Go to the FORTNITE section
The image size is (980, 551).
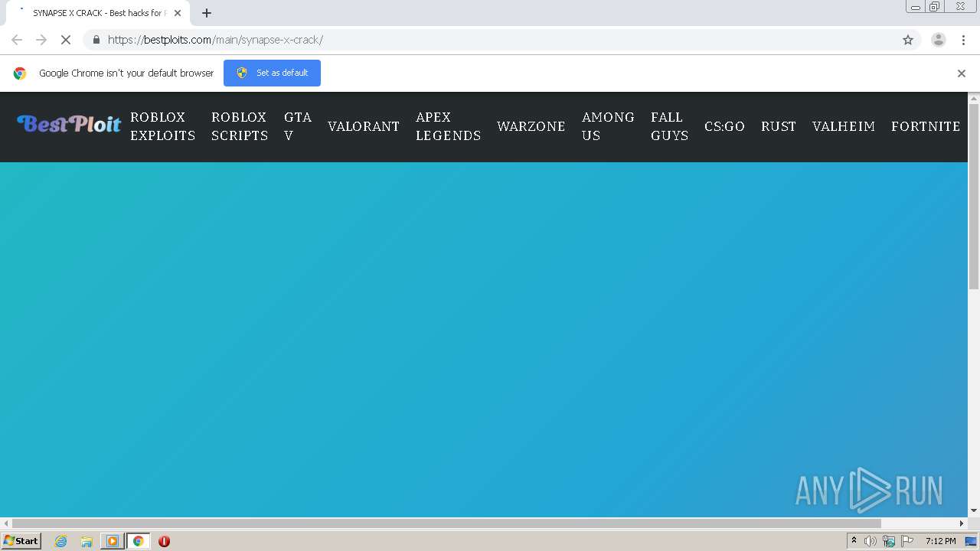pyautogui.click(x=926, y=126)
